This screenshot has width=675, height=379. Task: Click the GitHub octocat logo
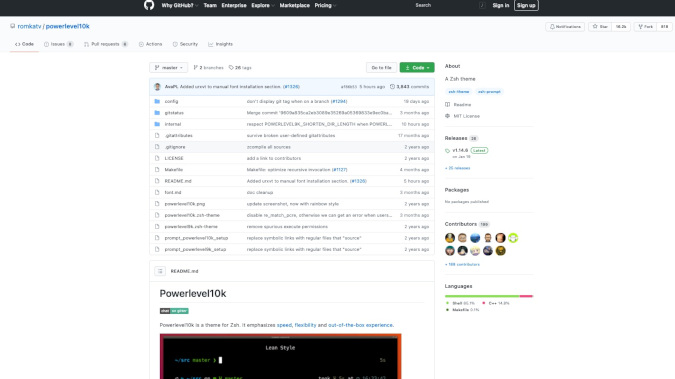pos(149,5)
